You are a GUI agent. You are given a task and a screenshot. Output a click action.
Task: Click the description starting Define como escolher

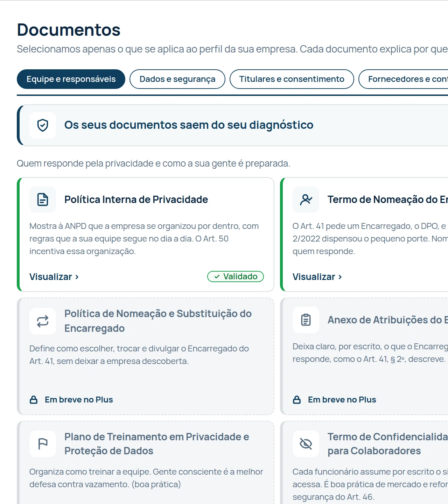139,355
